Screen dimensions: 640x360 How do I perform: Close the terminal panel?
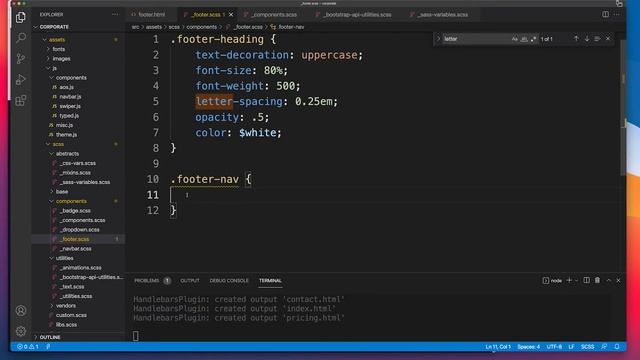click(618, 280)
